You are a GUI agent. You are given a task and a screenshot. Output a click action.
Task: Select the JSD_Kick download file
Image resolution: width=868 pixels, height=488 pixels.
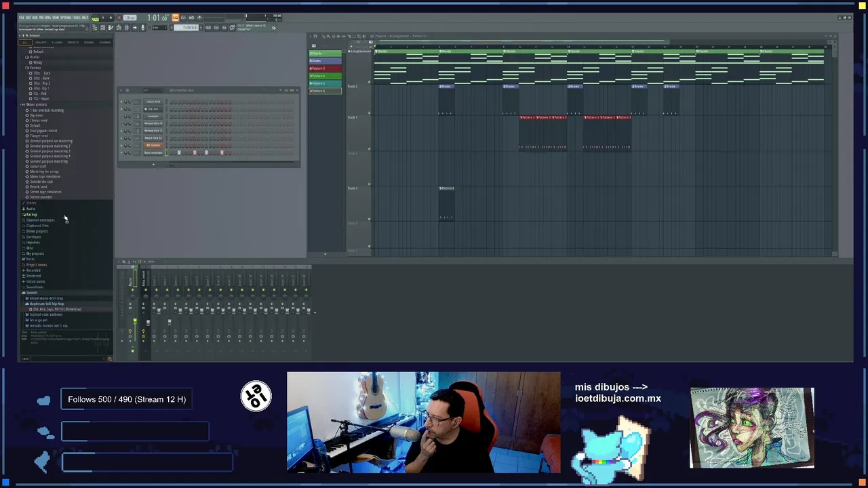click(x=56, y=309)
